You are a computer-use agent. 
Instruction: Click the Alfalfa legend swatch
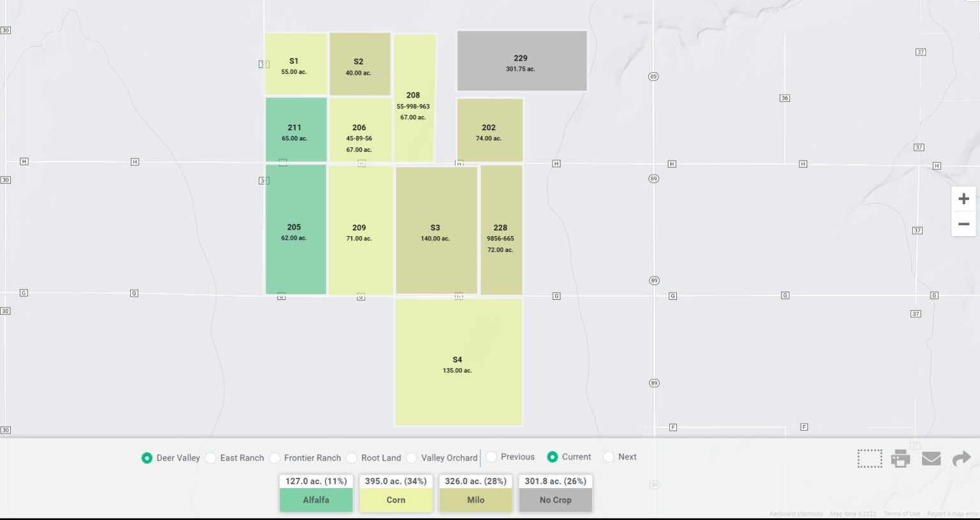(316, 500)
